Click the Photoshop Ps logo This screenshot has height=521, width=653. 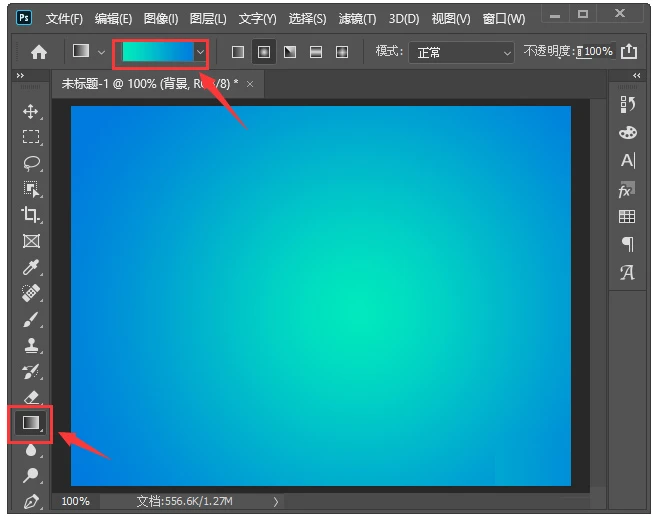tap(24, 18)
